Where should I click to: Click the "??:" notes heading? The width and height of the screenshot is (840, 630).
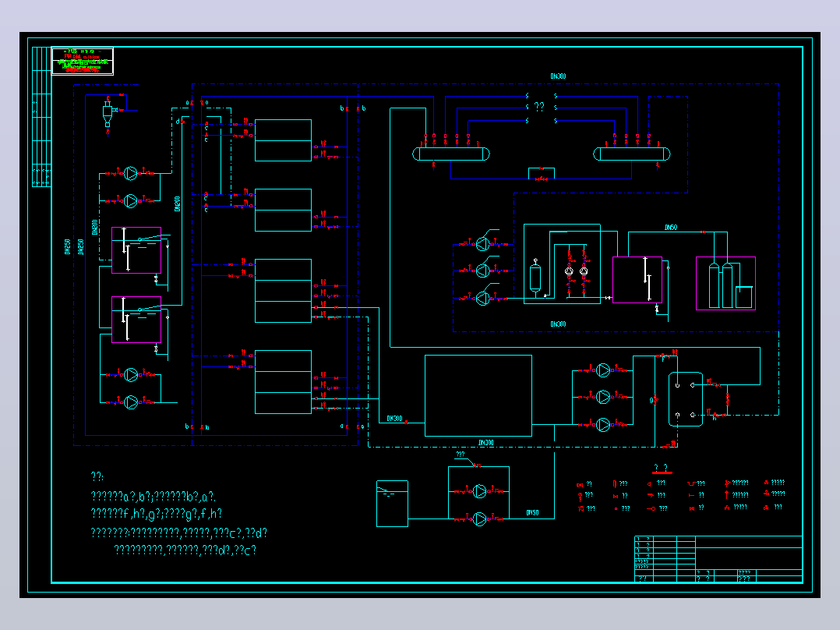click(x=97, y=476)
